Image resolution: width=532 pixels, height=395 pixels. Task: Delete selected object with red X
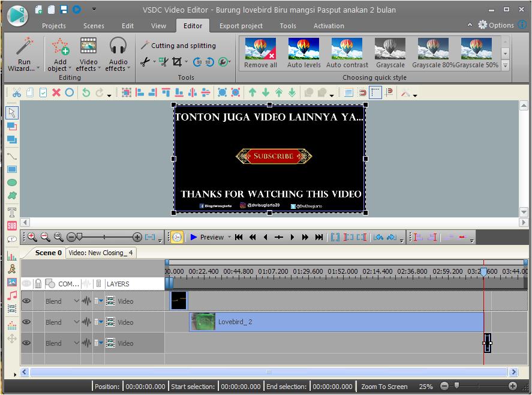click(56, 92)
